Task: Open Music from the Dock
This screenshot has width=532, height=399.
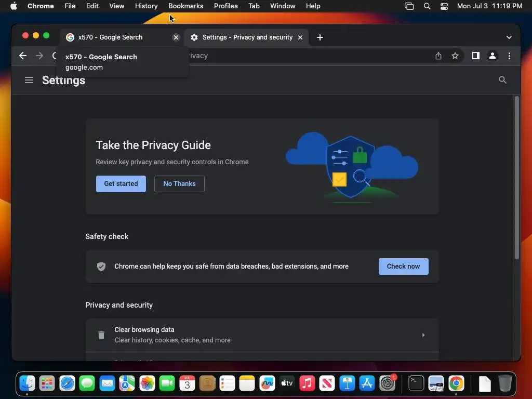Action: tap(307, 384)
